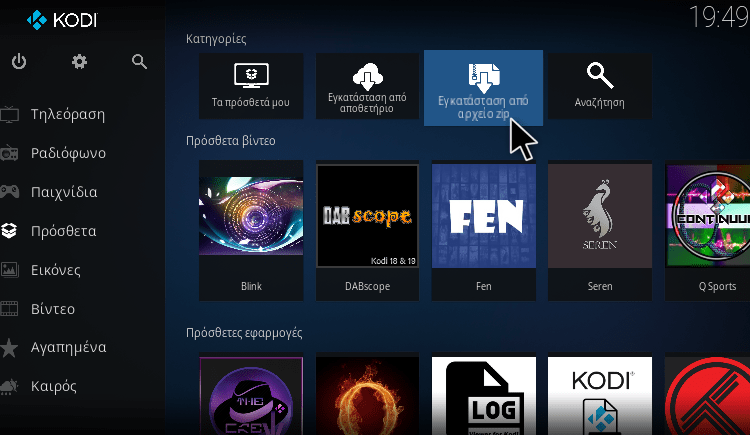
Task: Select the picture icon next to Εικόνες
Action: pyautogui.click(x=10, y=270)
